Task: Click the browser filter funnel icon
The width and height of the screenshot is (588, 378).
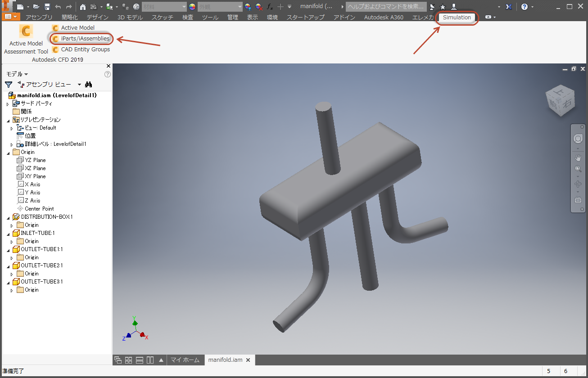Action: (8, 84)
